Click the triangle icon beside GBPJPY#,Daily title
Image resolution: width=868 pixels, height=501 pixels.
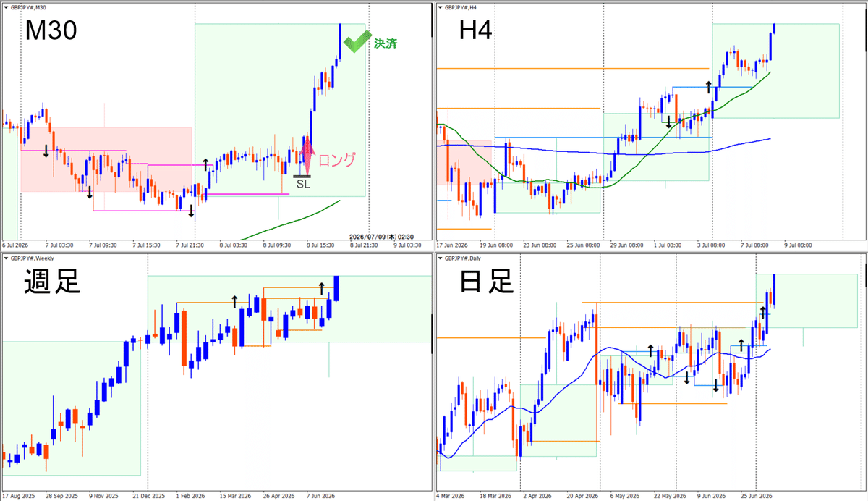pos(439,257)
